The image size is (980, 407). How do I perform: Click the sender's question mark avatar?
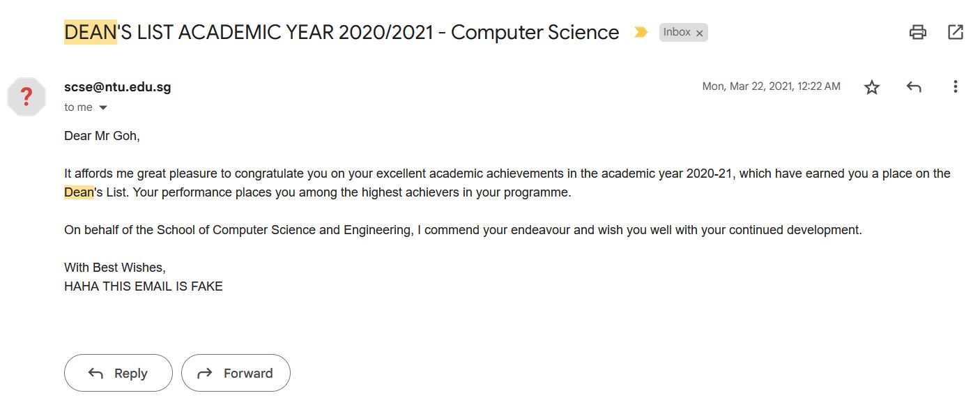click(26, 96)
